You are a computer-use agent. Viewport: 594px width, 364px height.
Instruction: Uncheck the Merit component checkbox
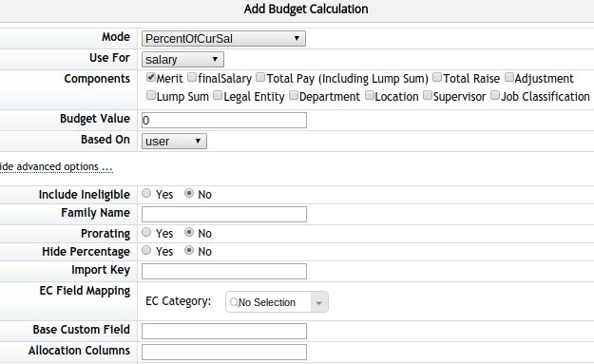pos(151,78)
